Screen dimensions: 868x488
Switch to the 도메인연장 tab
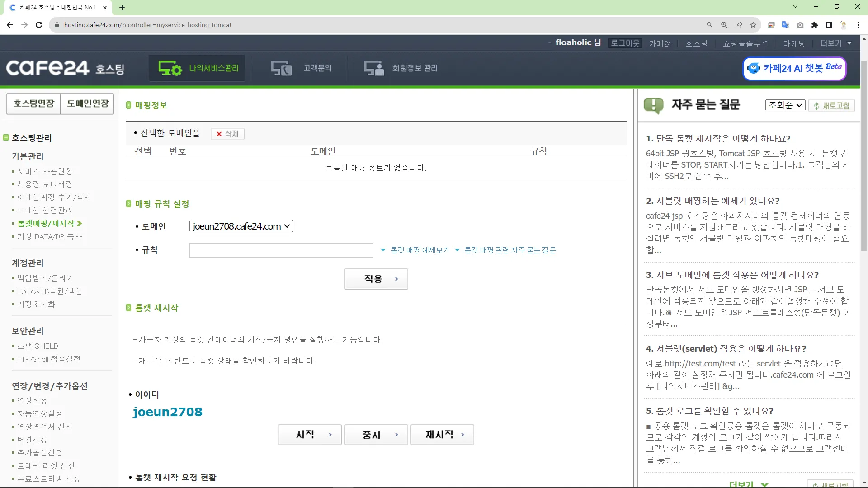pos(87,103)
